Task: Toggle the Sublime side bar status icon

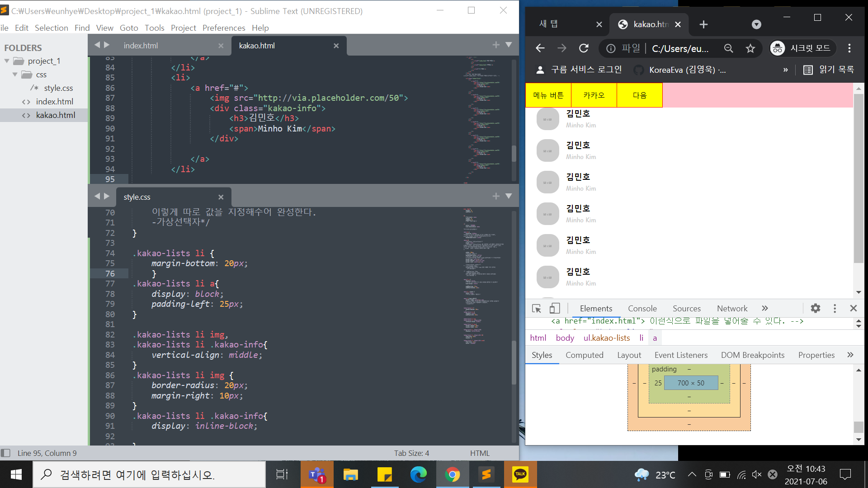Action: [x=6, y=453]
